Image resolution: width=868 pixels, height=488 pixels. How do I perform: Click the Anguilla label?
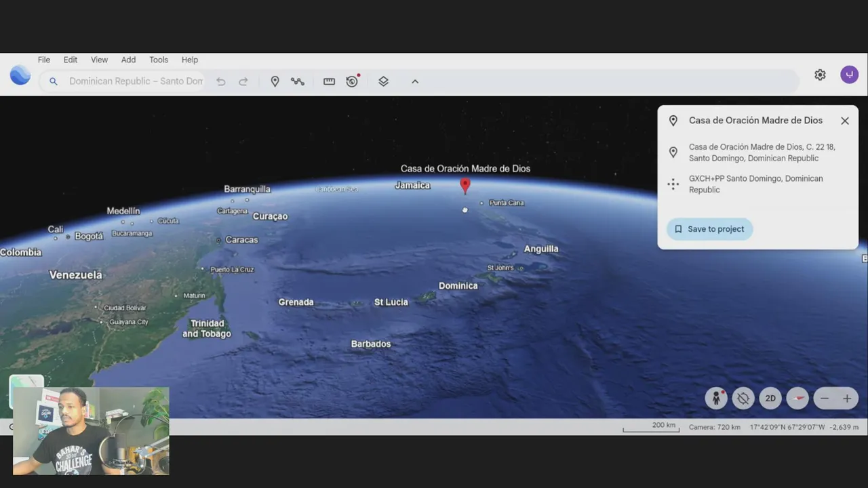(x=541, y=249)
